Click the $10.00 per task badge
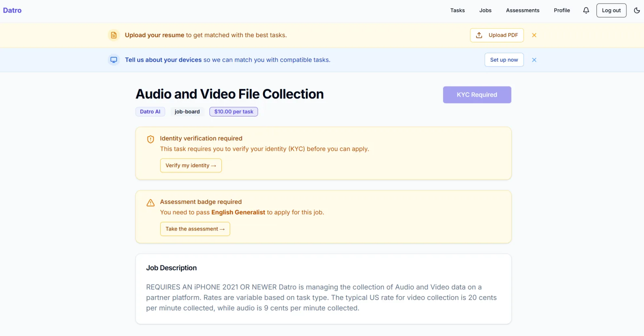The image size is (644, 336). click(x=234, y=112)
